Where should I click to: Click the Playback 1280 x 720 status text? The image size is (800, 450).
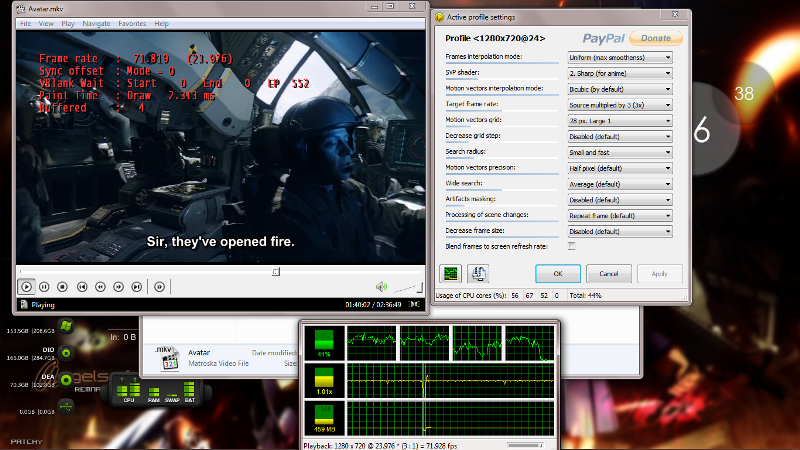(380, 445)
